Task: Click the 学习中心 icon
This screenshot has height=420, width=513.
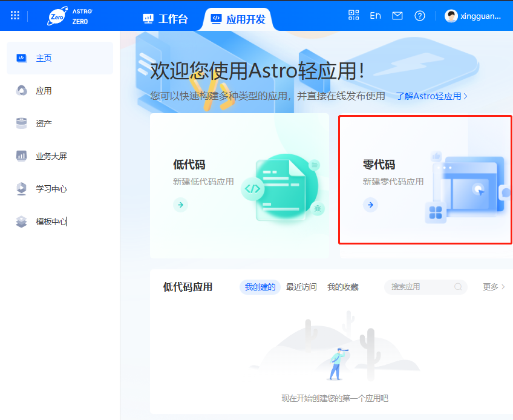Action: pyautogui.click(x=21, y=189)
